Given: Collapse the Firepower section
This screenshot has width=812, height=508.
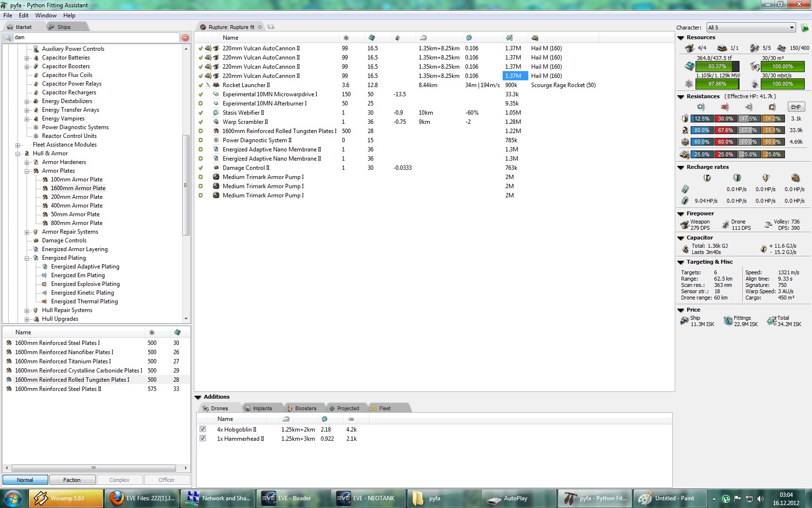Looking at the screenshot, I should pyautogui.click(x=681, y=214).
